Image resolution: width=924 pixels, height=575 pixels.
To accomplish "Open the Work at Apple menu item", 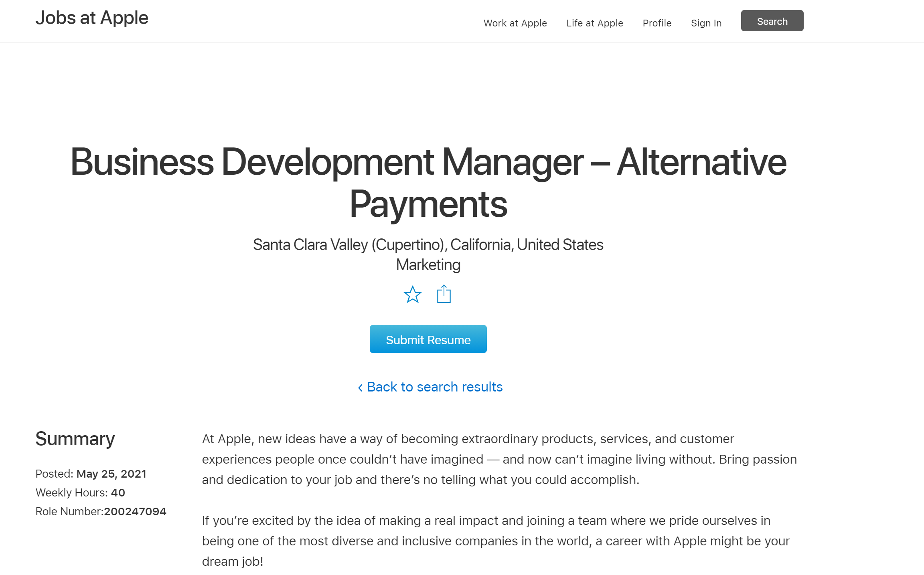I will pos(515,23).
